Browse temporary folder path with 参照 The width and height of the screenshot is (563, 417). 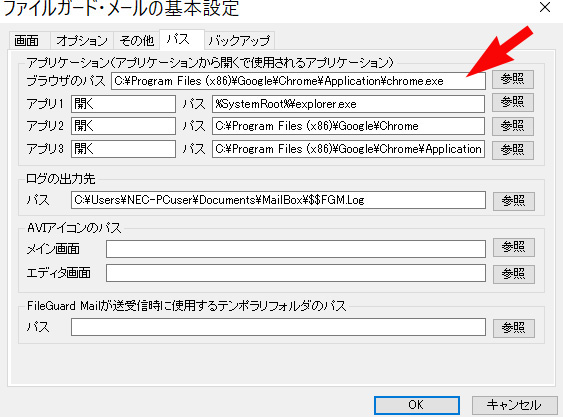coord(513,328)
